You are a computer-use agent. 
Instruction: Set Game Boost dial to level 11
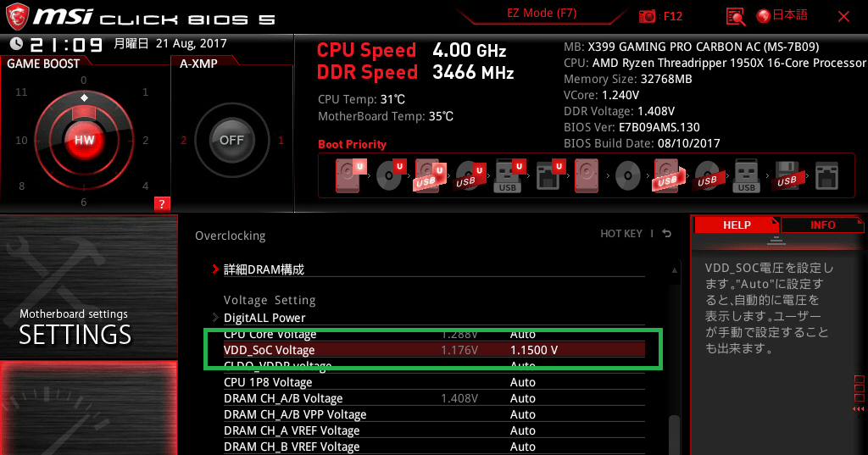click(21, 92)
